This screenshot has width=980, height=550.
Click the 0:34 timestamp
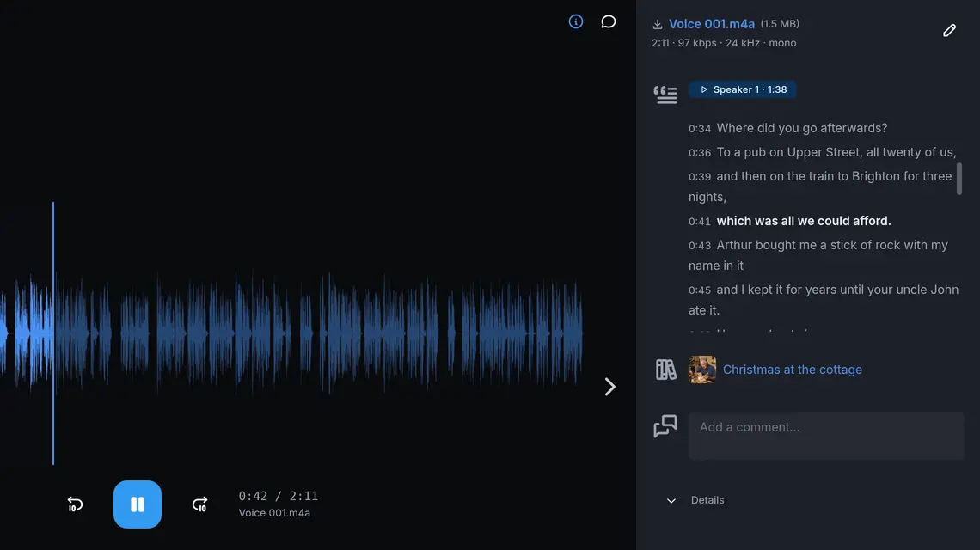click(700, 129)
